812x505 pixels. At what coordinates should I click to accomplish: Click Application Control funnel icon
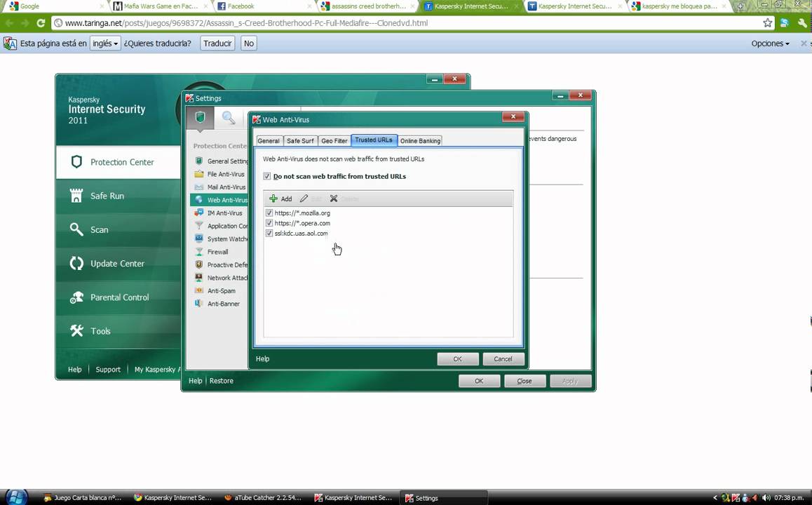[x=199, y=226]
